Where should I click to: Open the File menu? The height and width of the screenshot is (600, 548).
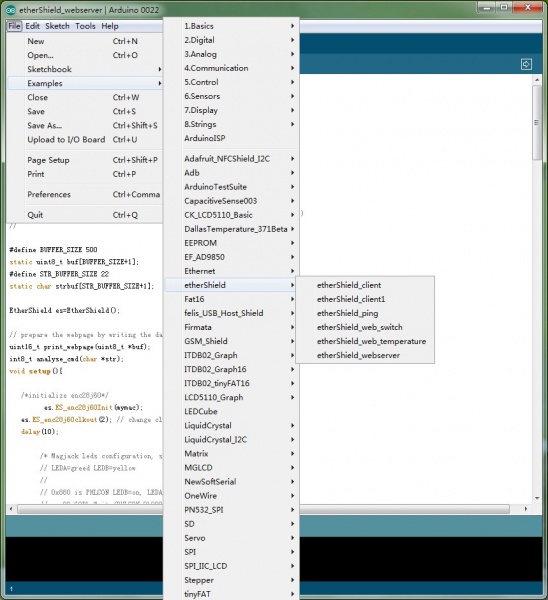(14, 26)
